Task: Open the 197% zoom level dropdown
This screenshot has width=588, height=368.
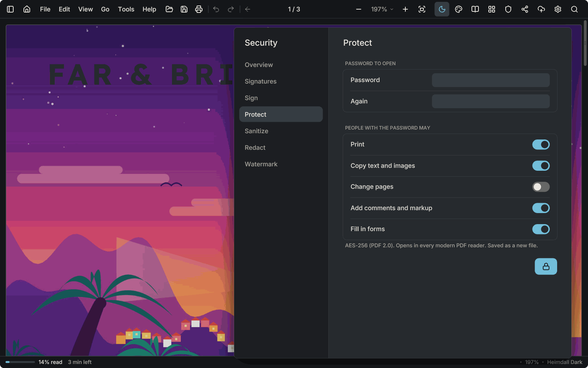Action: coord(382,9)
